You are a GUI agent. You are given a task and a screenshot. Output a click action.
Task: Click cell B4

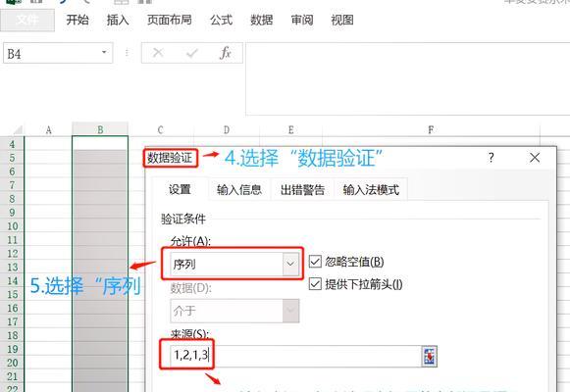click(100, 143)
